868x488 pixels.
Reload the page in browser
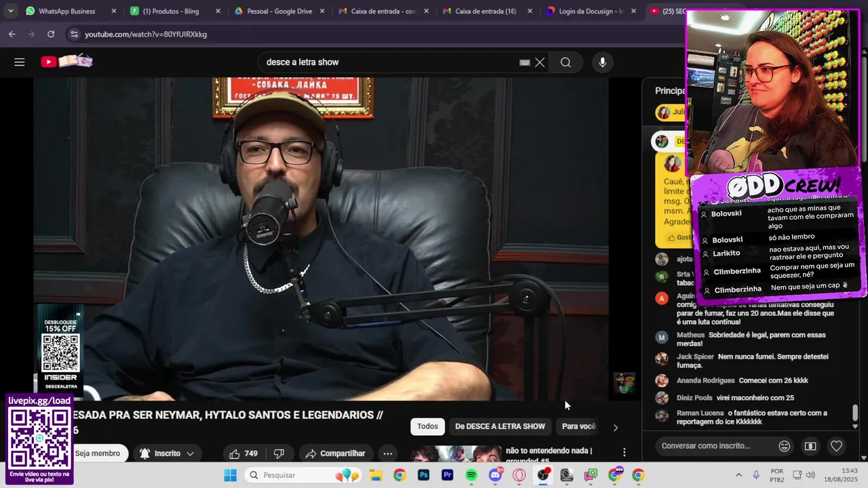(51, 34)
